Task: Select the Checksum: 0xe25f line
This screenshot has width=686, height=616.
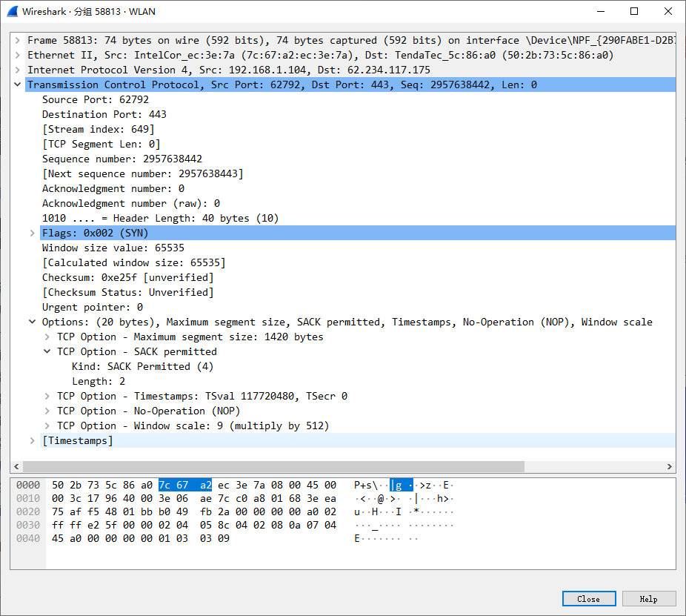Action: click(x=127, y=277)
